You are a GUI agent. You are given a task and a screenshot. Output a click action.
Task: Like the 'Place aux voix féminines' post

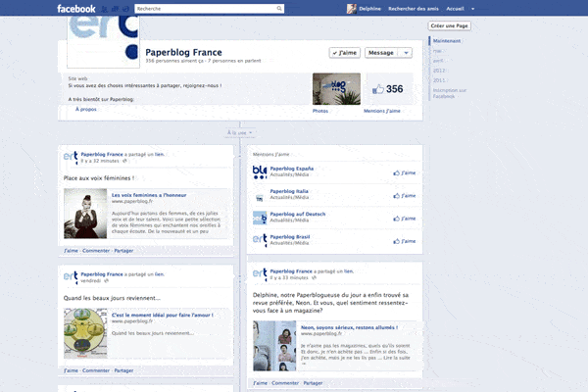(x=71, y=251)
